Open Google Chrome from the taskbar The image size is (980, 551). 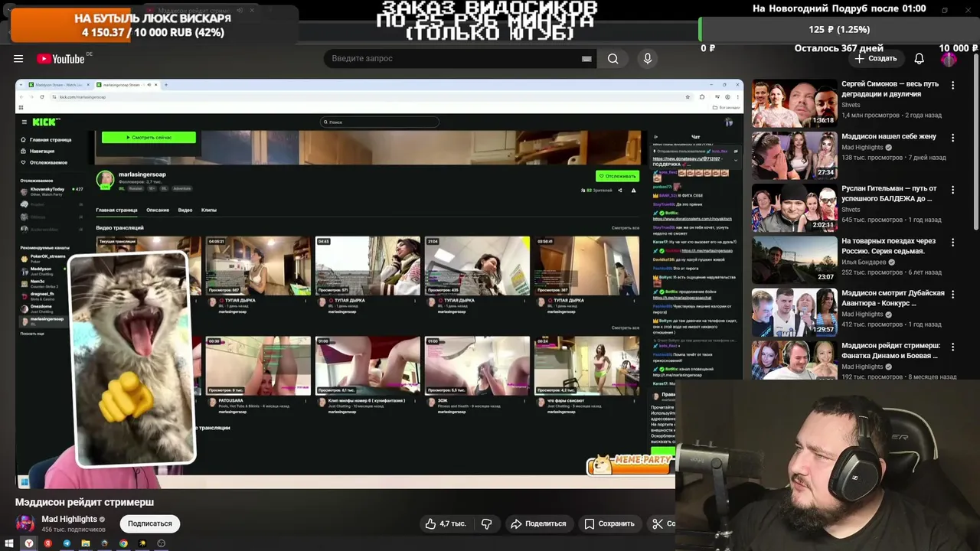(x=123, y=543)
